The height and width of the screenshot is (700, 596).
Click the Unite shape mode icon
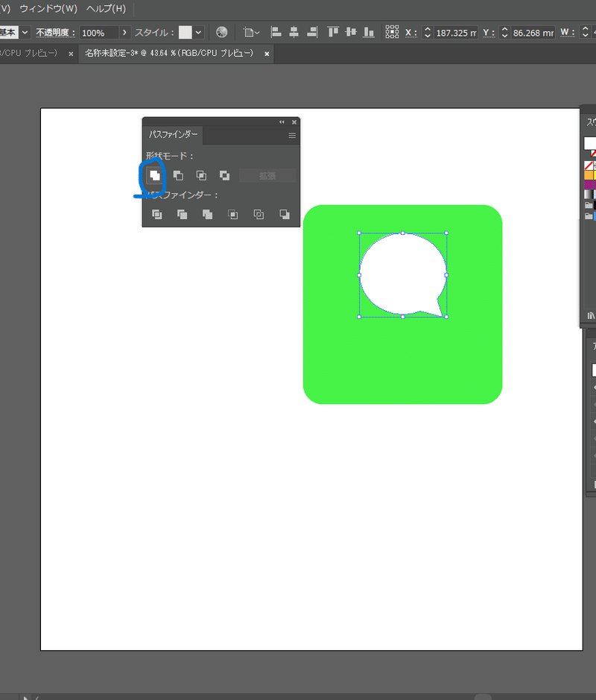[x=154, y=175]
